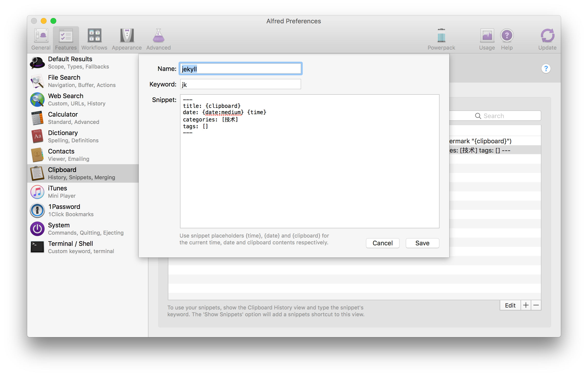Open the Appearance preferences

pos(126,39)
